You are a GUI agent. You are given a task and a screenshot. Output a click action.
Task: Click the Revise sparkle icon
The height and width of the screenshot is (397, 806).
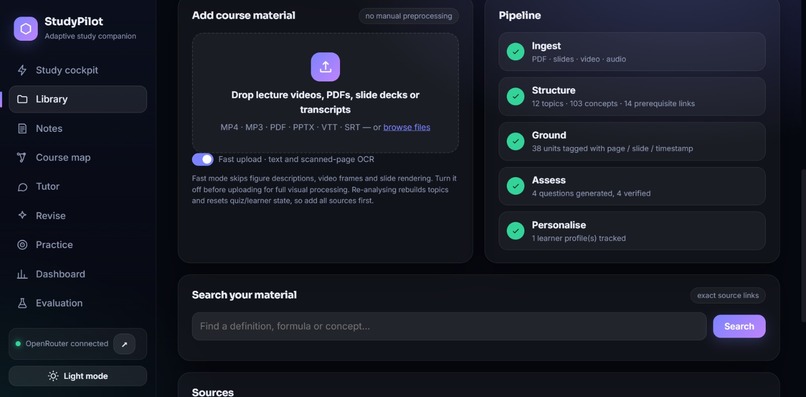tap(22, 215)
